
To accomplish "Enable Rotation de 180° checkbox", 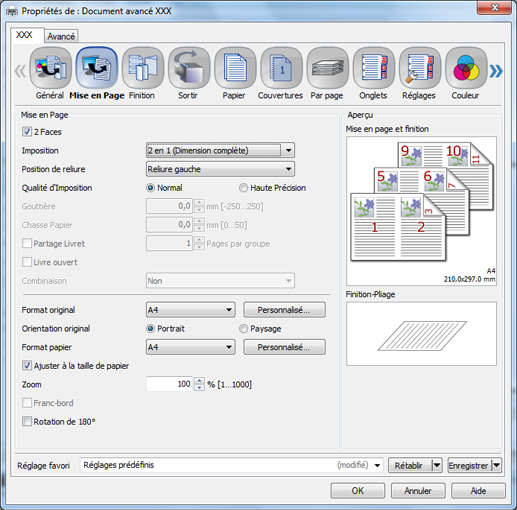I will tap(27, 421).
